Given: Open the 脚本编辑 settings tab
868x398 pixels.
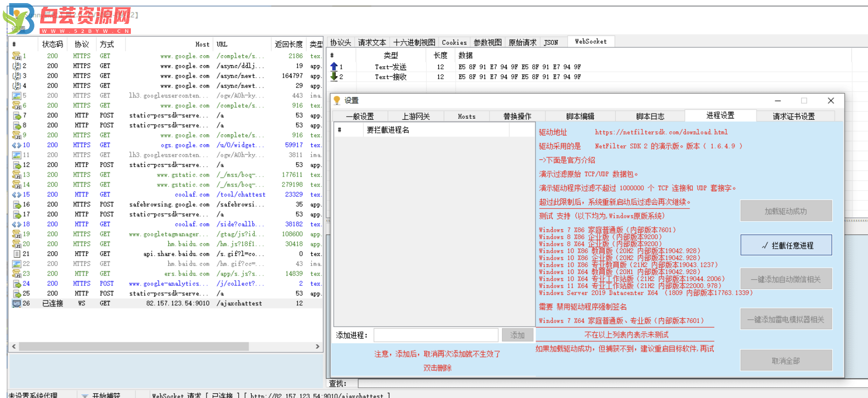Looking at the screenshot, I should tap(580, 117).
